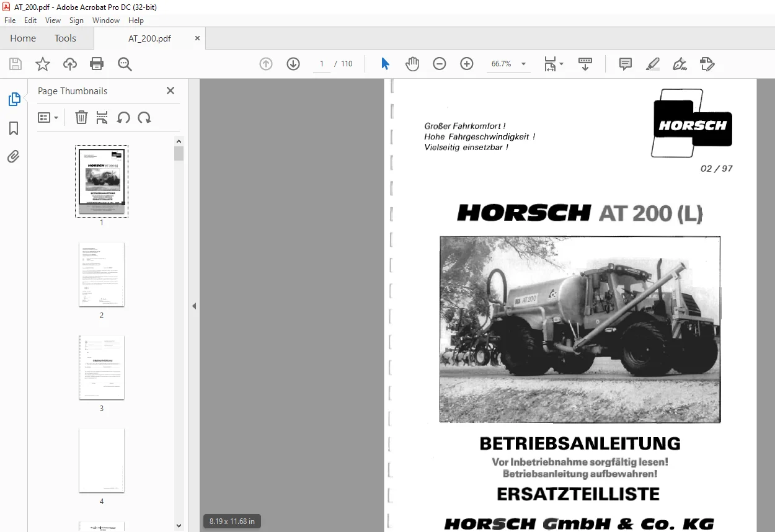Click the Save file icon
Viewport: 775px width, 532px height.
click(15, 64)
